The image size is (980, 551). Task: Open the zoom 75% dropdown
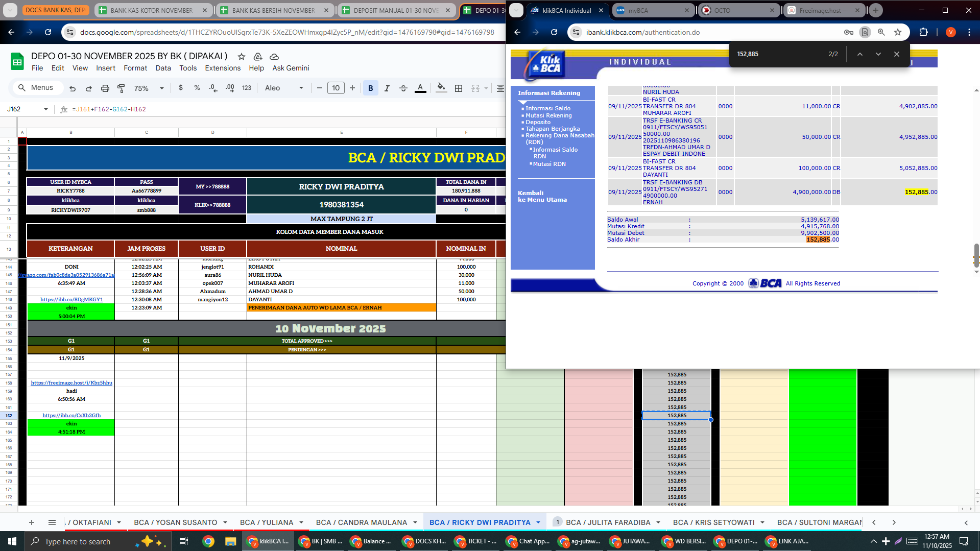(149, 88)
